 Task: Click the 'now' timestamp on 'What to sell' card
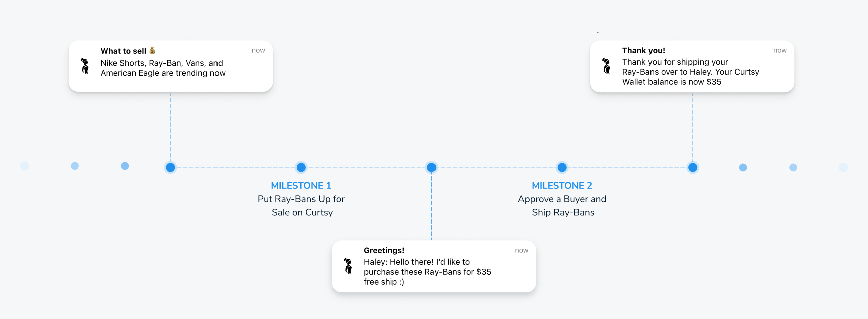(258, 50)
